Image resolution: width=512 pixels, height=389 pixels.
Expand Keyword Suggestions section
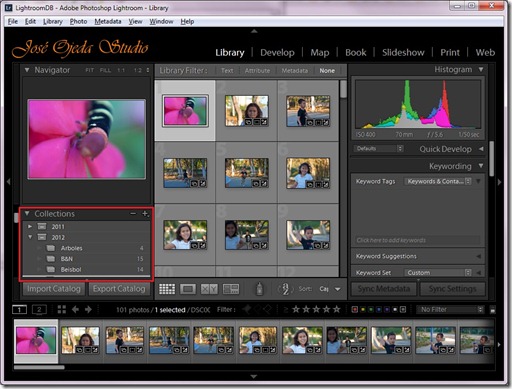point(479,256)
